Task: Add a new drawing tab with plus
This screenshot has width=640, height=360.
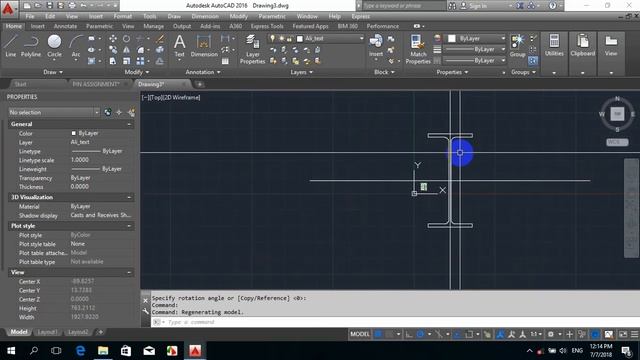Action: coord(200,84)
